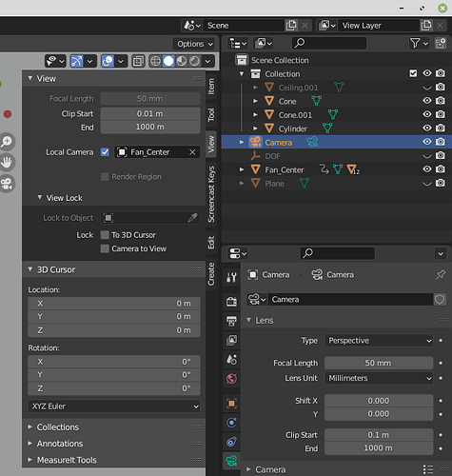452x476 pixels.
Task: Pin the Camera properties context
Action: point(441,274)
